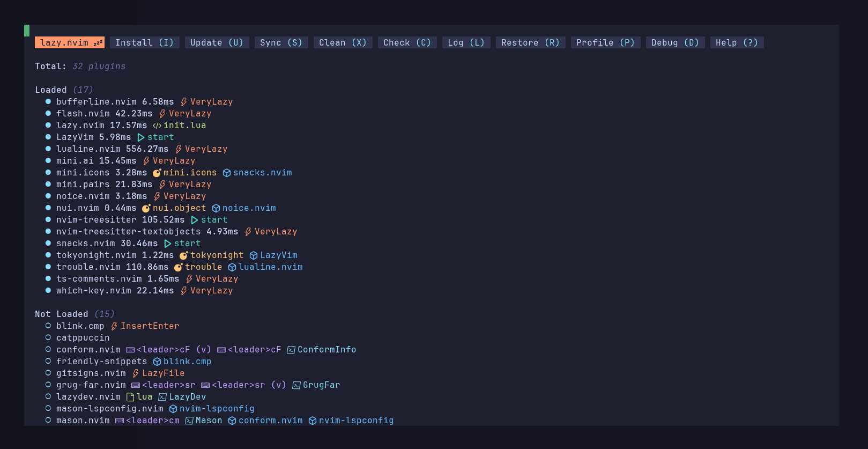Expand the mini.pairs plugin entry
The width and height of the screenshot is (868, 449).
[83, 185]
